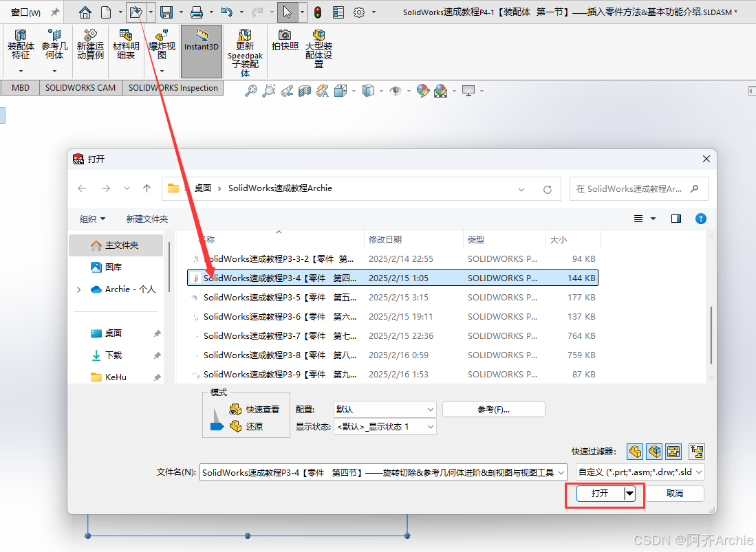Undo the last action in SolidWorks
Screen dimensions: 756x552
(226, 12)
